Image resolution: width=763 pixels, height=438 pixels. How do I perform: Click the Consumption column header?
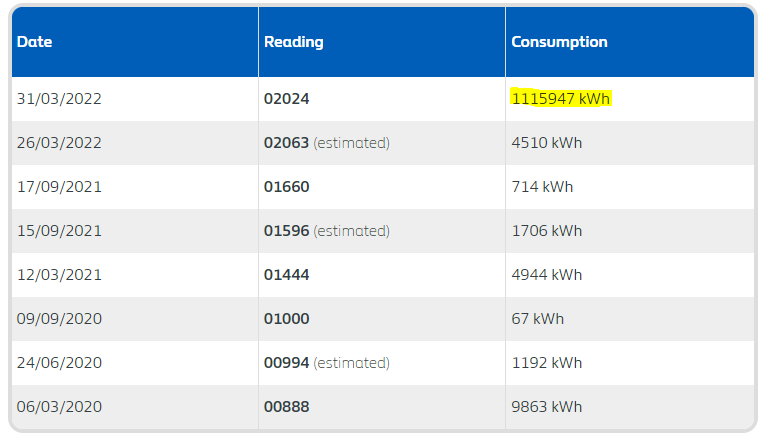point(559,42)
